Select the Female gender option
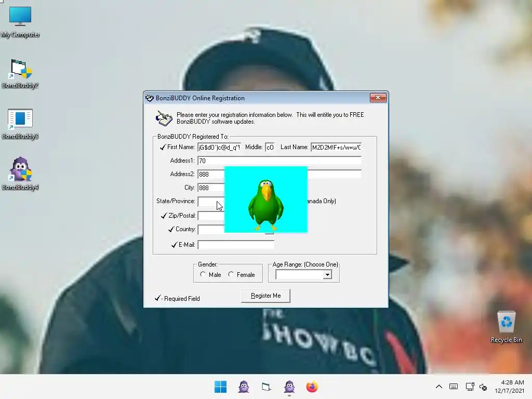The width and height of the screenshot is (532, 399). 241,274
